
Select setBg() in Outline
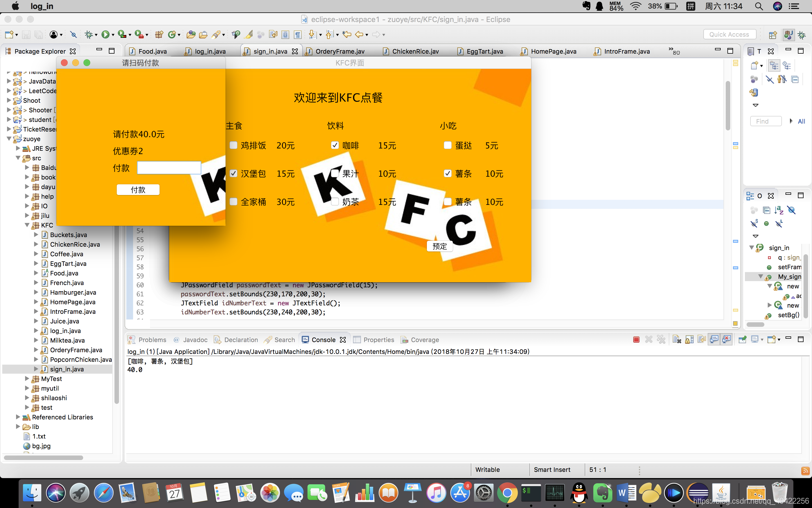[789, 315]
